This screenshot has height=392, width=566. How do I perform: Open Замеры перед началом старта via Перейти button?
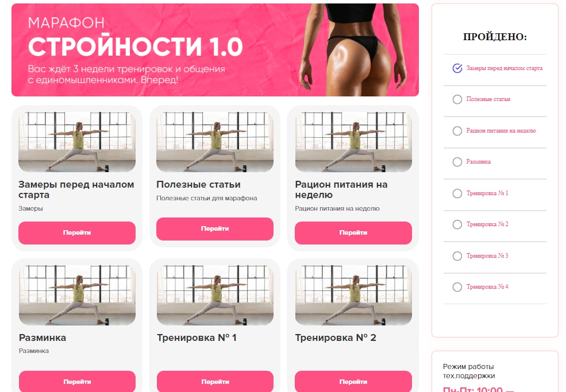pyautogui.click(x=77, y=233)
